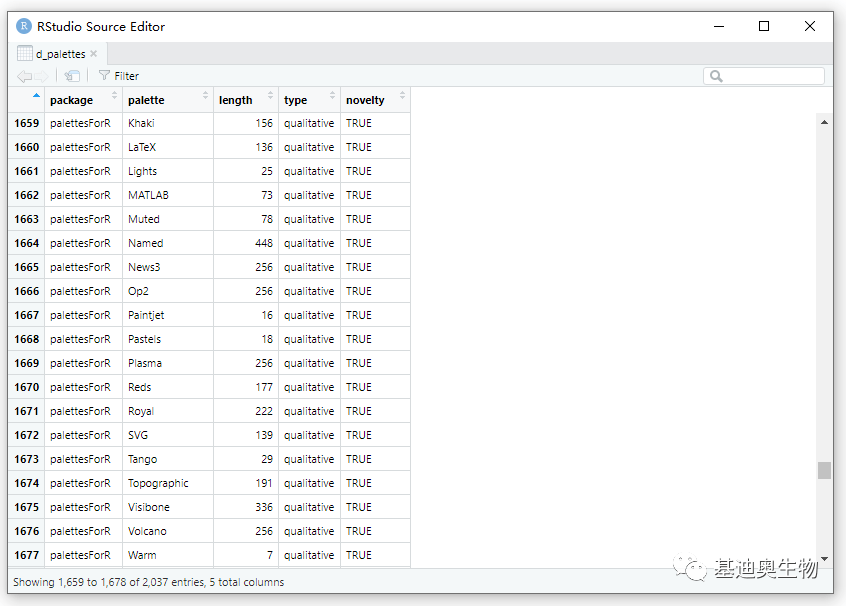Toggle the Filter funnel button
846x606 pixels.
119,76
